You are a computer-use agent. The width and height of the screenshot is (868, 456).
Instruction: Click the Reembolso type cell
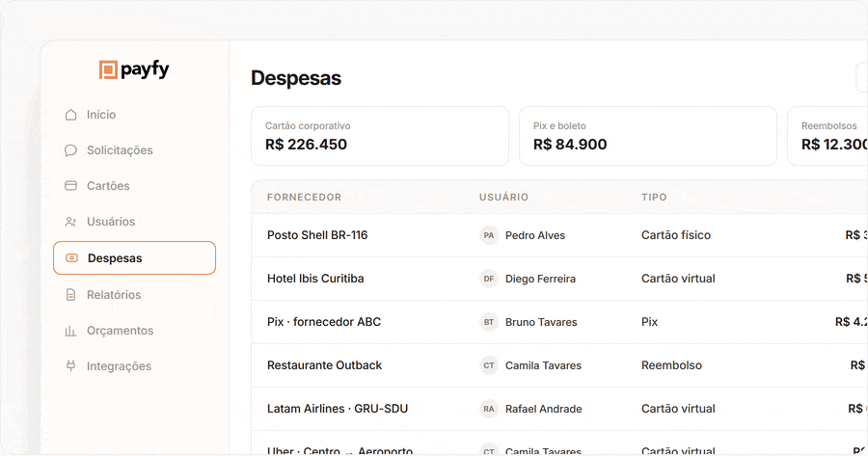671,365
